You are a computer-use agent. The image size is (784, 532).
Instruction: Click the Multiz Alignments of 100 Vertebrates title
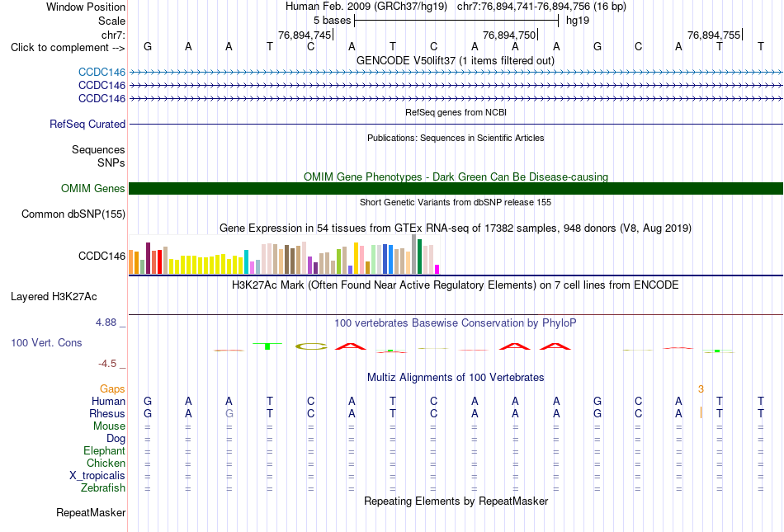456,378
